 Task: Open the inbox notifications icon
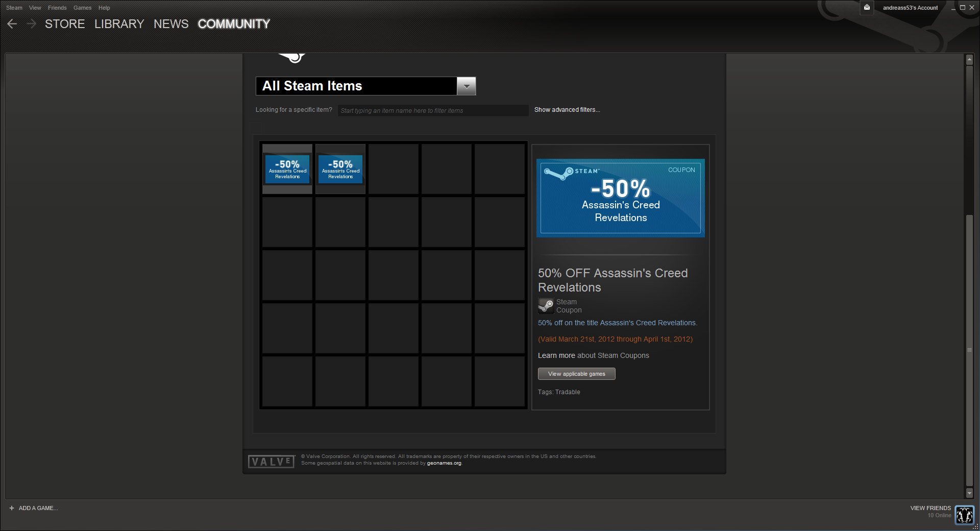coord(867,8)
